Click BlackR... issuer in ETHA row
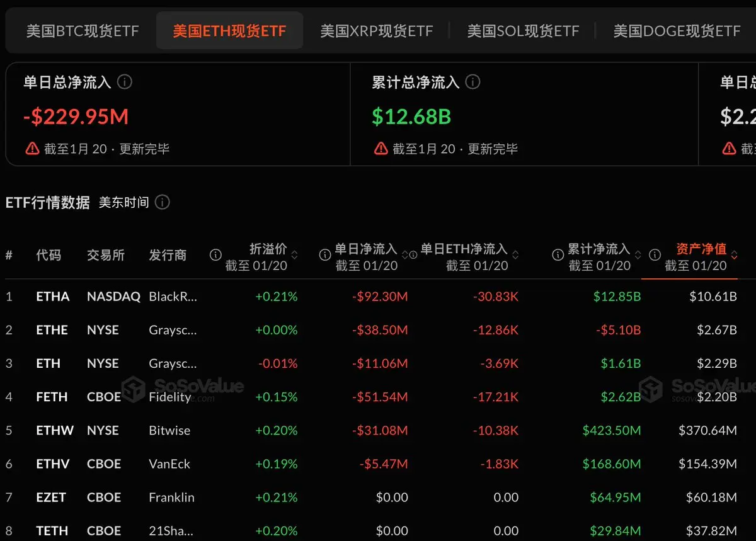This screenshot has height=541, width=756. click(173, 296)
